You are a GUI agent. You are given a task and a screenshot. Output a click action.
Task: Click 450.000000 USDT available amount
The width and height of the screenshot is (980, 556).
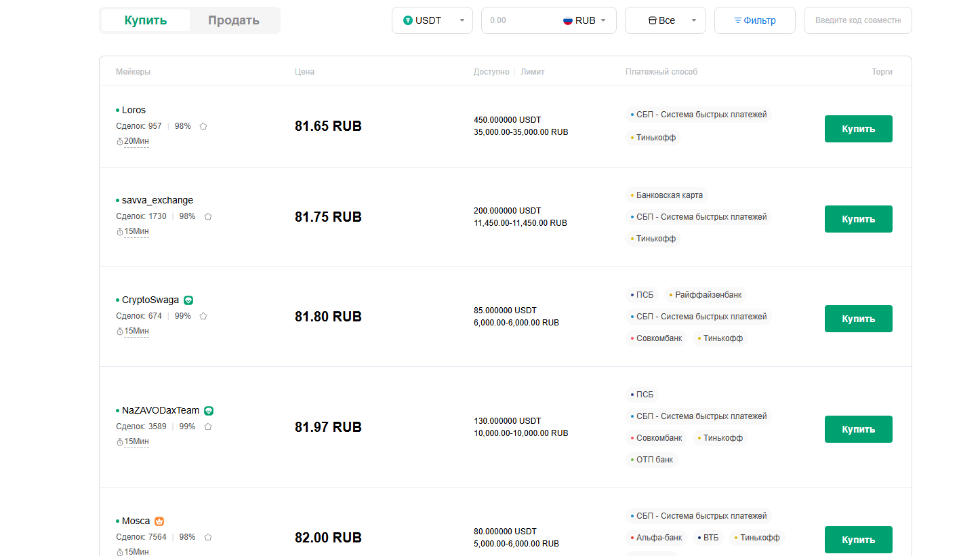(508, 120)
